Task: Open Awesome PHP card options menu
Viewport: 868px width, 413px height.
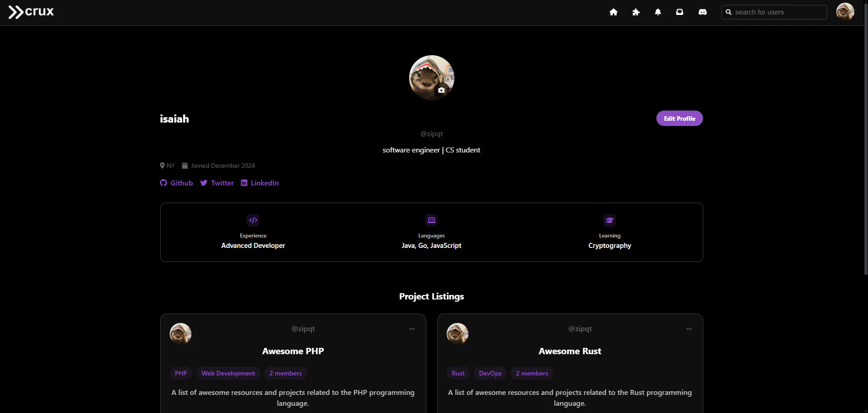Action: click(x=412, y=329)
